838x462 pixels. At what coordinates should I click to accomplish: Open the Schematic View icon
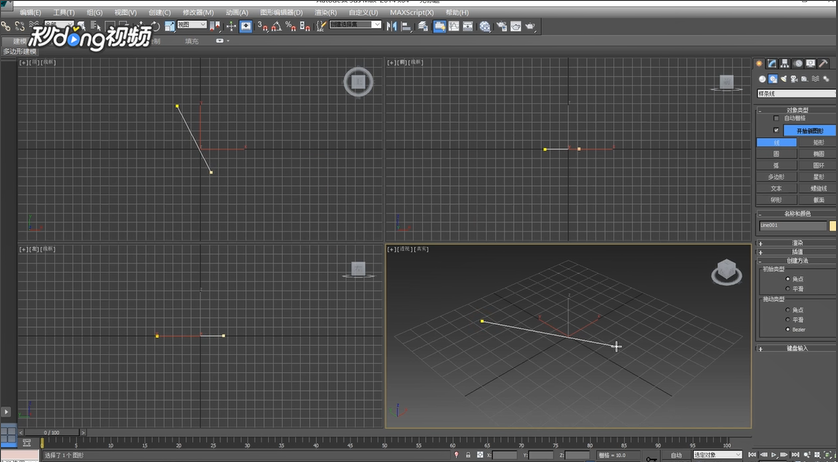pyautogui.click(x=468, y=26)
